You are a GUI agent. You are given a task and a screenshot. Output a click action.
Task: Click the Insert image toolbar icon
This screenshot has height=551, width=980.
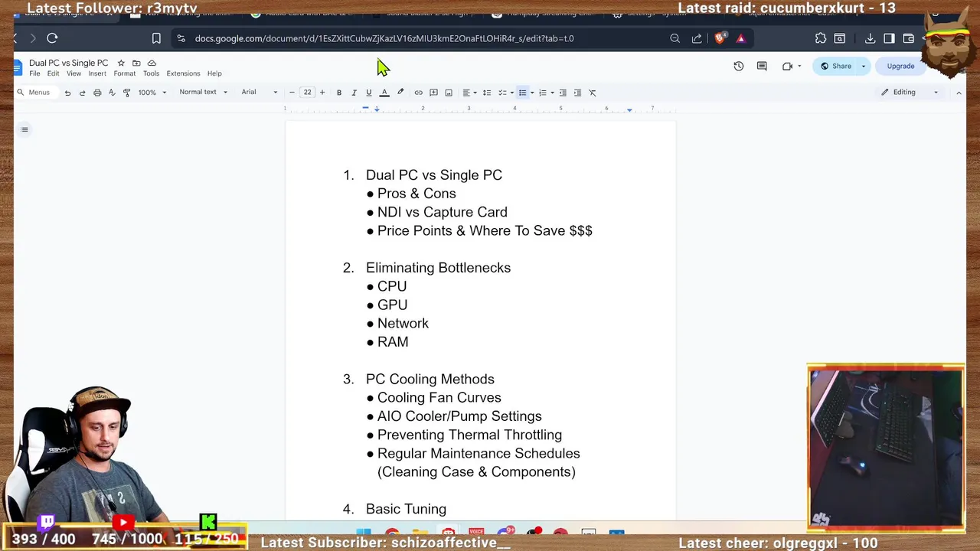pos(449,93)
